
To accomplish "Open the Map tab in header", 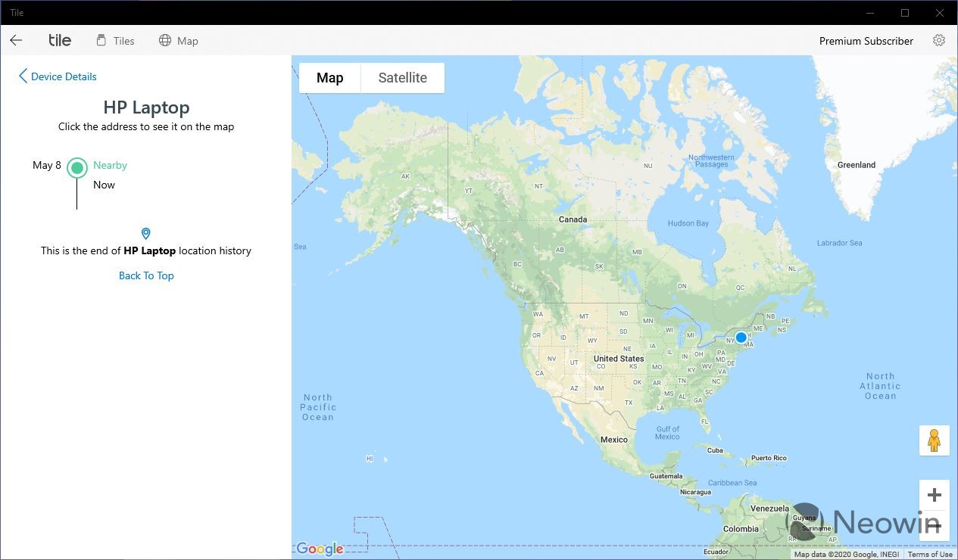I will pos(179,41).
